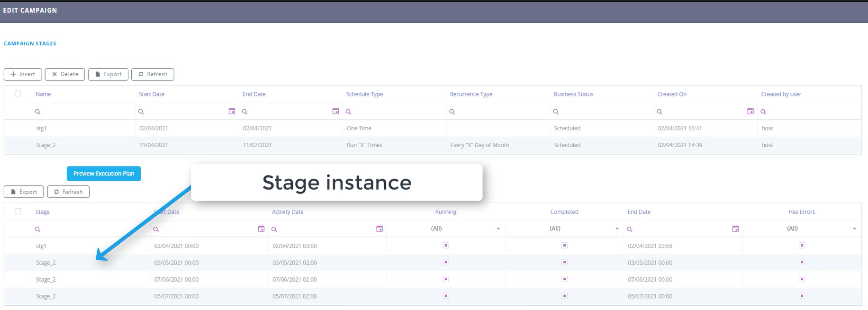This screenshot has width=868, height=310.
Task: Select the Stage_2 row in Campaign Stages
Action: (x=46, y=145)
